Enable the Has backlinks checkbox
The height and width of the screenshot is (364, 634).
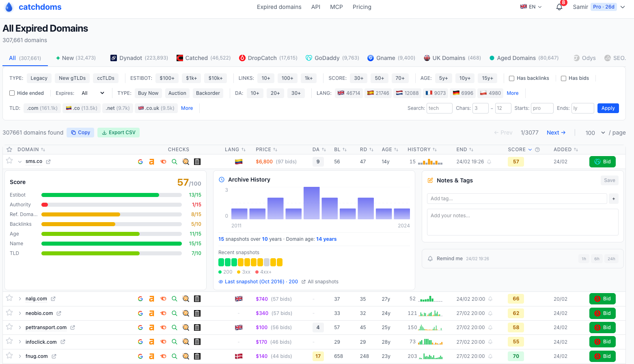[512, 78]
